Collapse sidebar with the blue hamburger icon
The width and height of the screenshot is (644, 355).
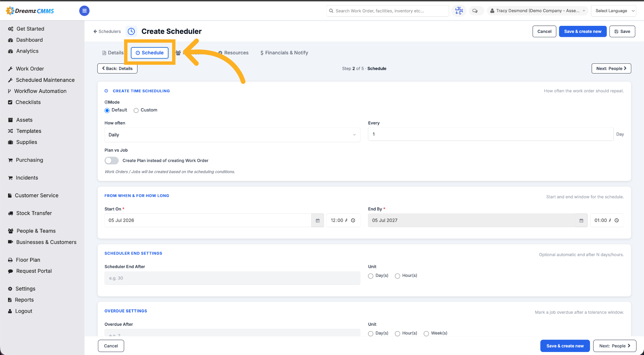click(84, 11)
